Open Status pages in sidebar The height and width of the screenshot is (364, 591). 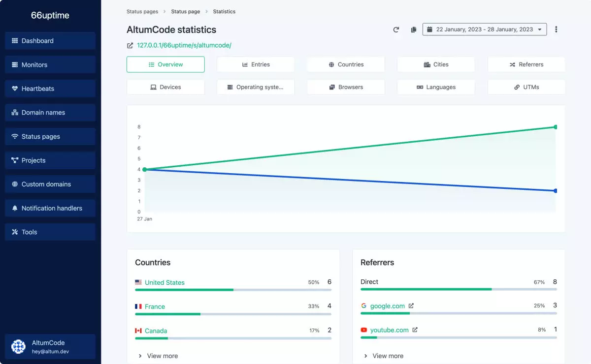click(50, 136)
